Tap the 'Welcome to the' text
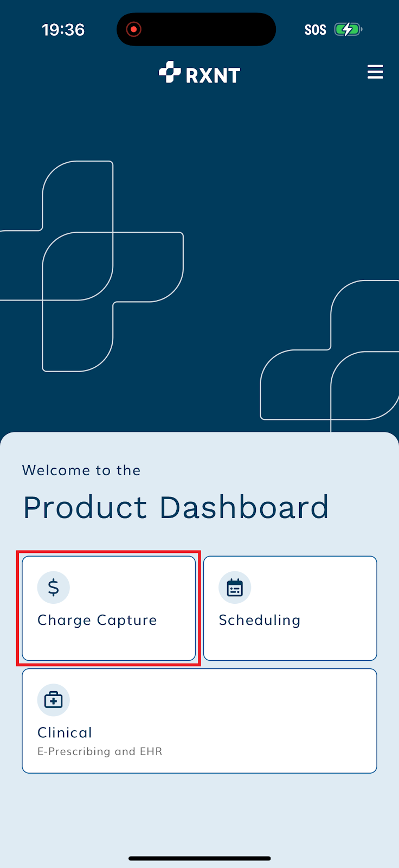Image resolution: width=399 pixels, height=868 pixels. (x=81, y=470)
